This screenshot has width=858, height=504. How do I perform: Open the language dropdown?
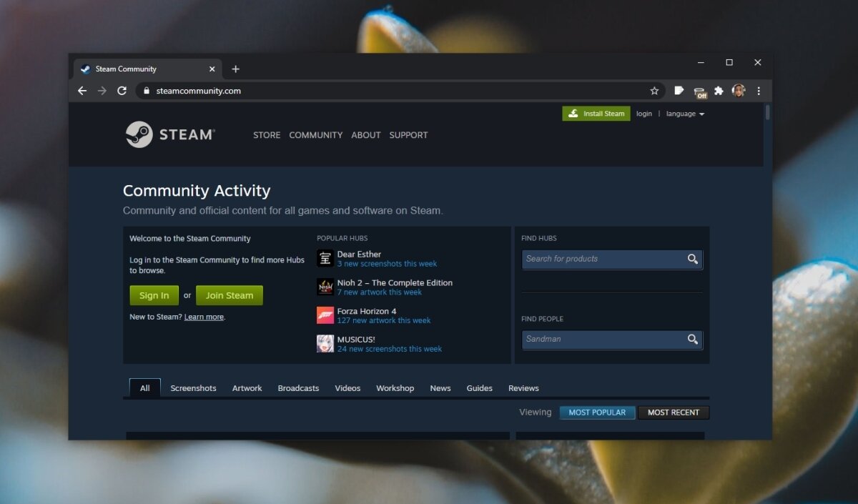point(684,113)
